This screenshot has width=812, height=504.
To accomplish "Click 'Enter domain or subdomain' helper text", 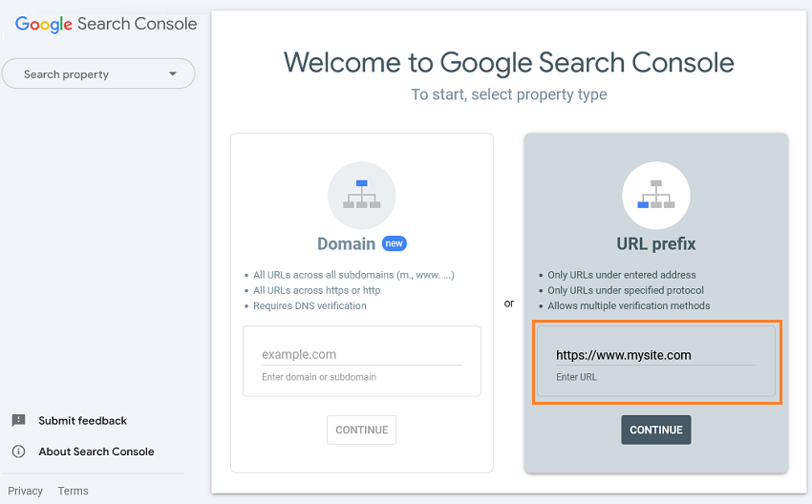I will point(319,377).
